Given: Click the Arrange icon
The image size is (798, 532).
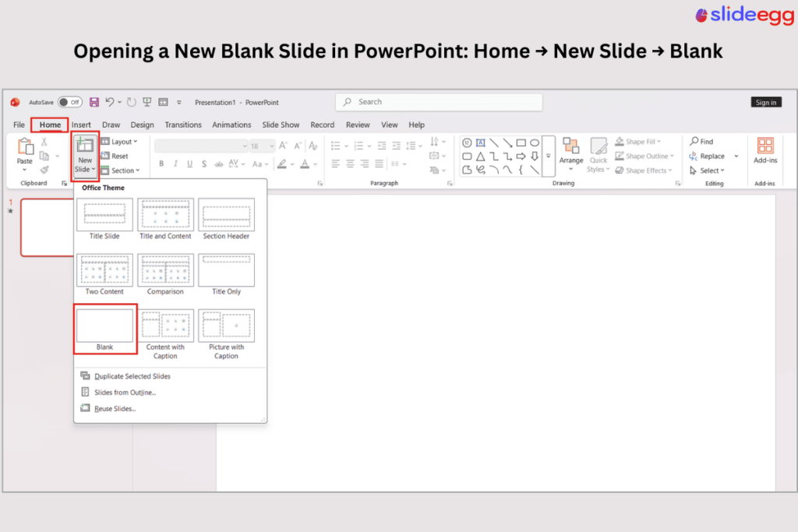Looking at the screenshot, I should click(x=571, y=146).
